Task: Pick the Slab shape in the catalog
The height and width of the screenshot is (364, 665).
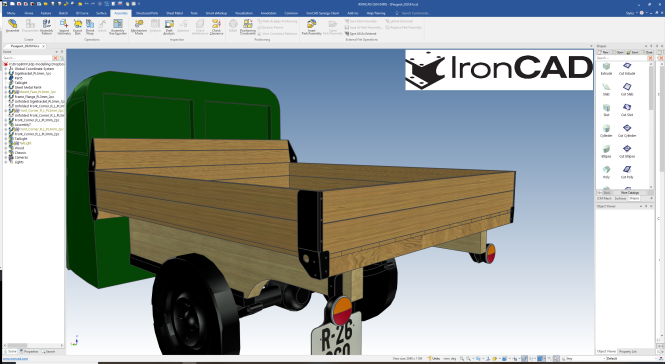Action: click(x=606, y=90)
